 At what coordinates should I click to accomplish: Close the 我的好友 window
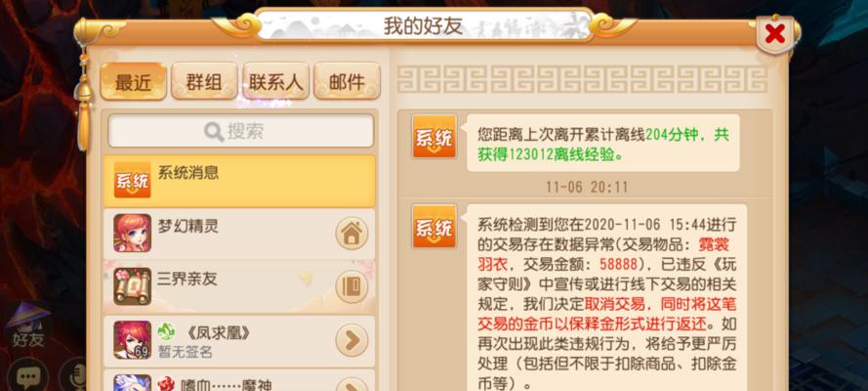775,34
